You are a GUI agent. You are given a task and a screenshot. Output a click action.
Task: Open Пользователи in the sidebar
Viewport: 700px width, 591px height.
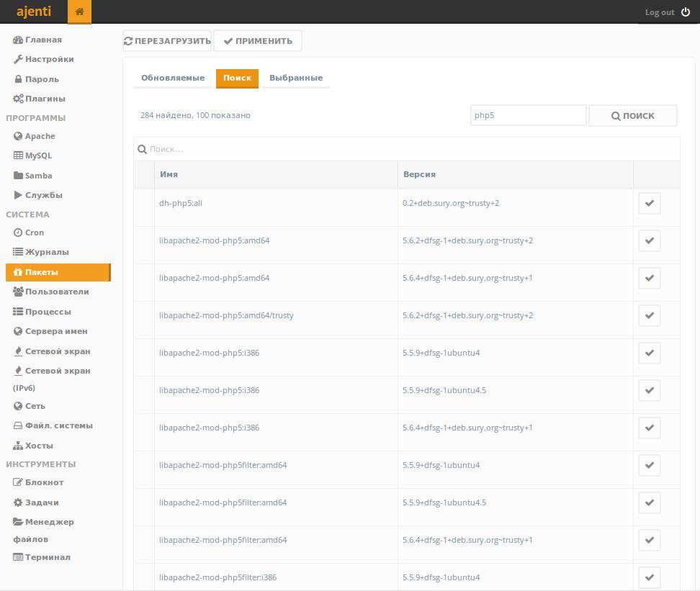57,292
